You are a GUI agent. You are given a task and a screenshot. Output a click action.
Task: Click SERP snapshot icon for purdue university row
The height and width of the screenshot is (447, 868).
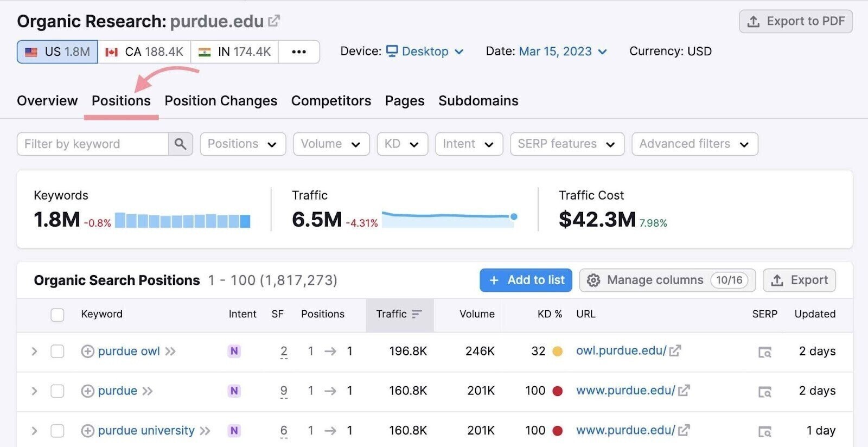[764, 431]
